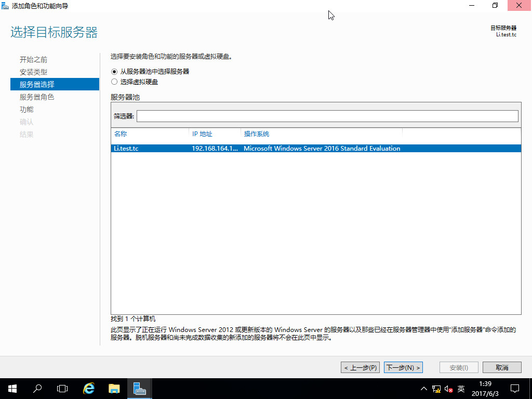Select the Li.test.tc server row
This screenshot has width=532, height=399.
click(x=316, y=148)
